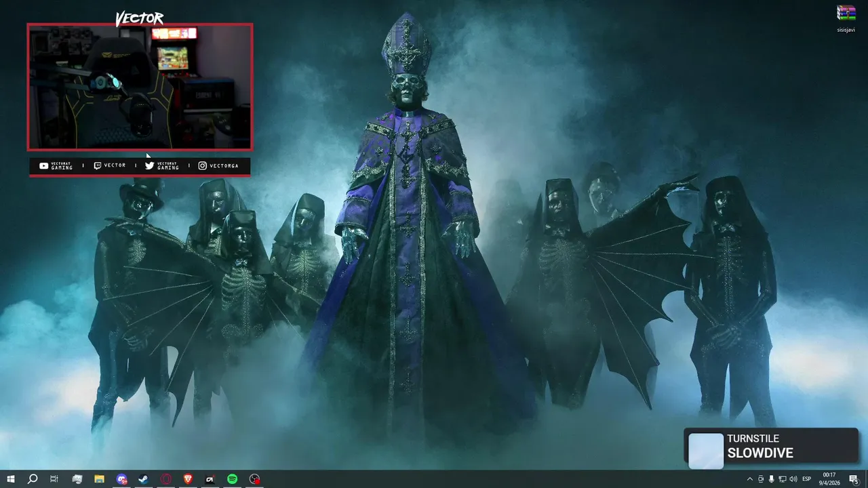Screen dimensions: 868x488
Task: Open Spotify from the taskbar
Action: coord(233,479)
